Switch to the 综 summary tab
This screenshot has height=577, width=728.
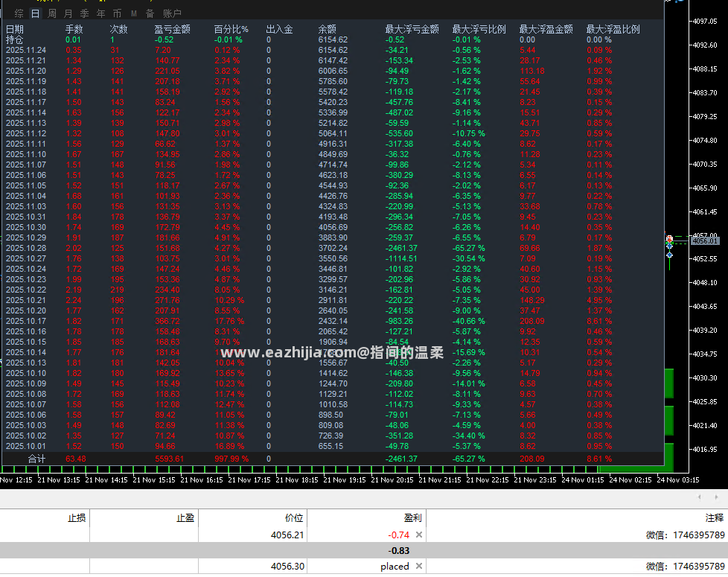pyautogui.click(x=19, y=13)
